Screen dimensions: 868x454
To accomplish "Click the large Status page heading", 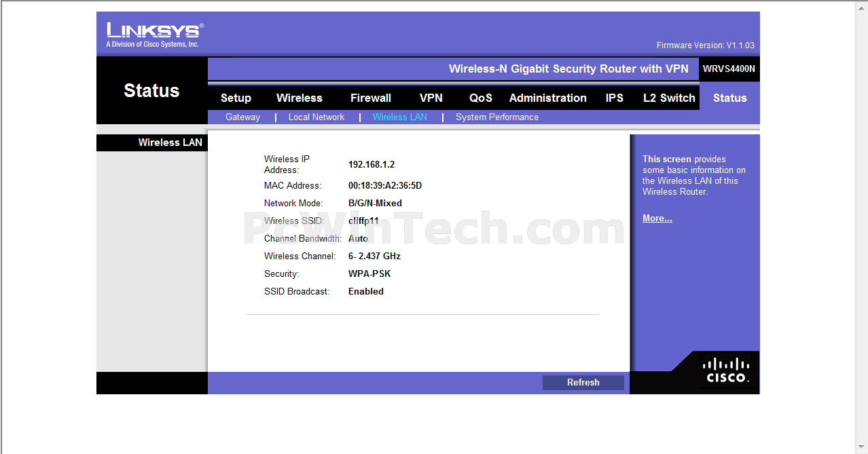I will click(151, 90).
